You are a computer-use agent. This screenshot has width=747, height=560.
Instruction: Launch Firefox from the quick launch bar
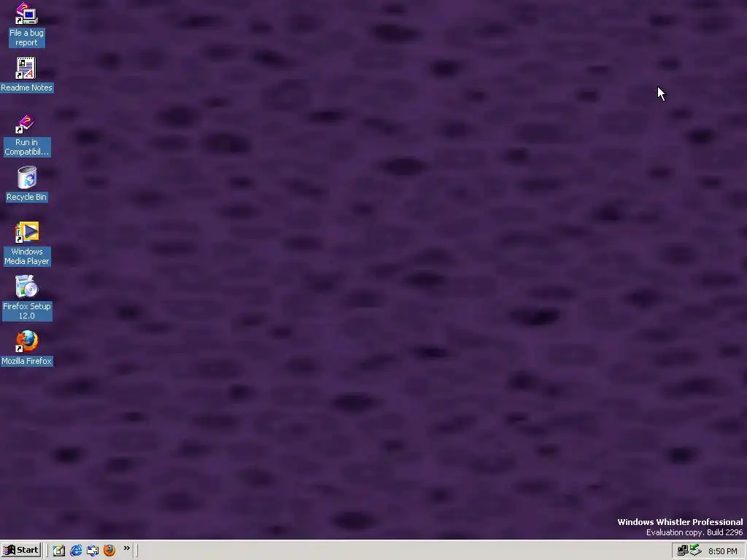[x=109, y=551]
